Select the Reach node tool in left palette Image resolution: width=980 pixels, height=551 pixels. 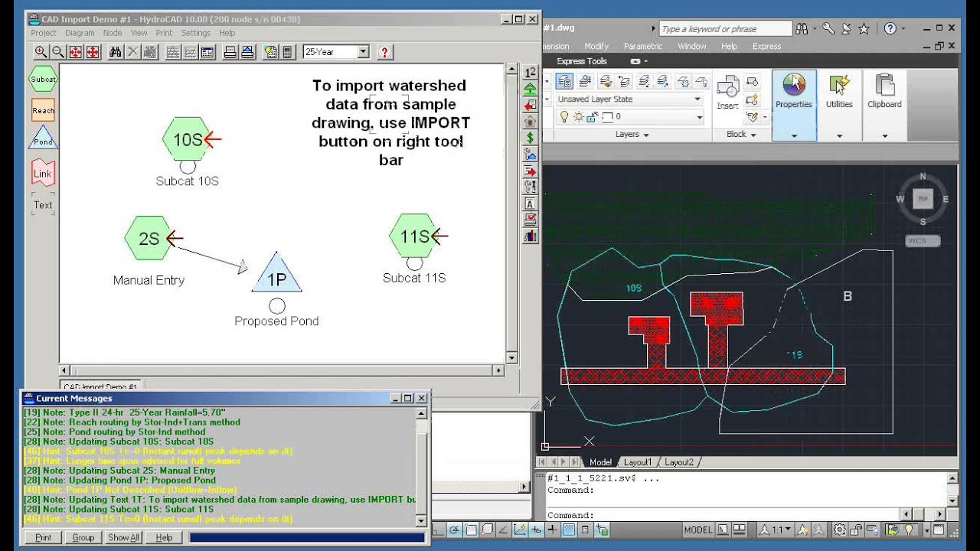pyautogui.click(x=43, y=110)
